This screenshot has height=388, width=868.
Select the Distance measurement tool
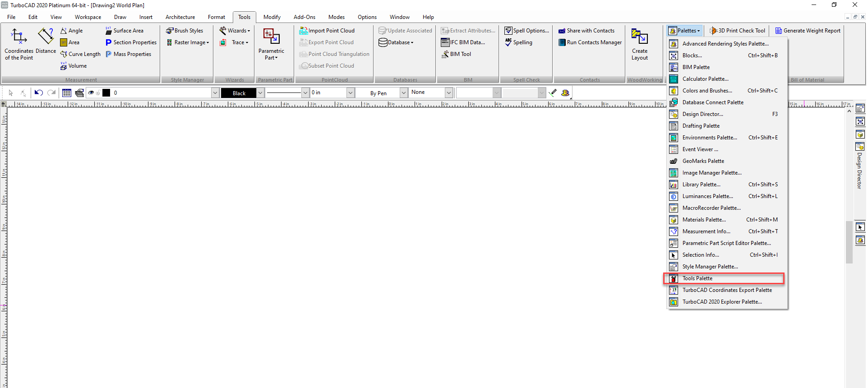(46, 42)
